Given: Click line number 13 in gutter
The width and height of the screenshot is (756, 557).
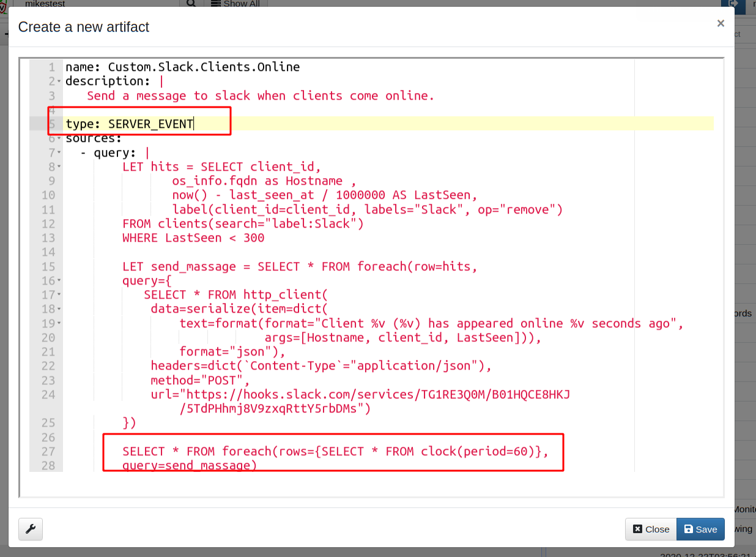Looking at the screenshot, I should click(48, 238).
